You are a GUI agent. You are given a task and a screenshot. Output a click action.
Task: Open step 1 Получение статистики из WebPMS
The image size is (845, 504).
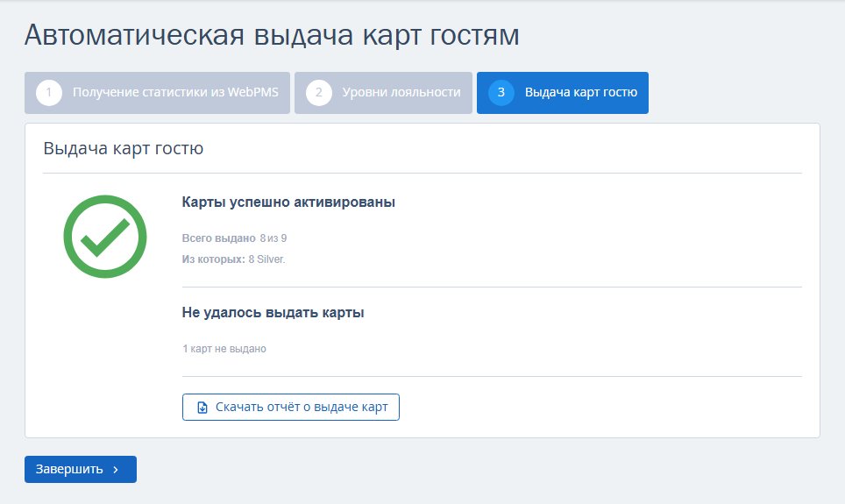158,93
